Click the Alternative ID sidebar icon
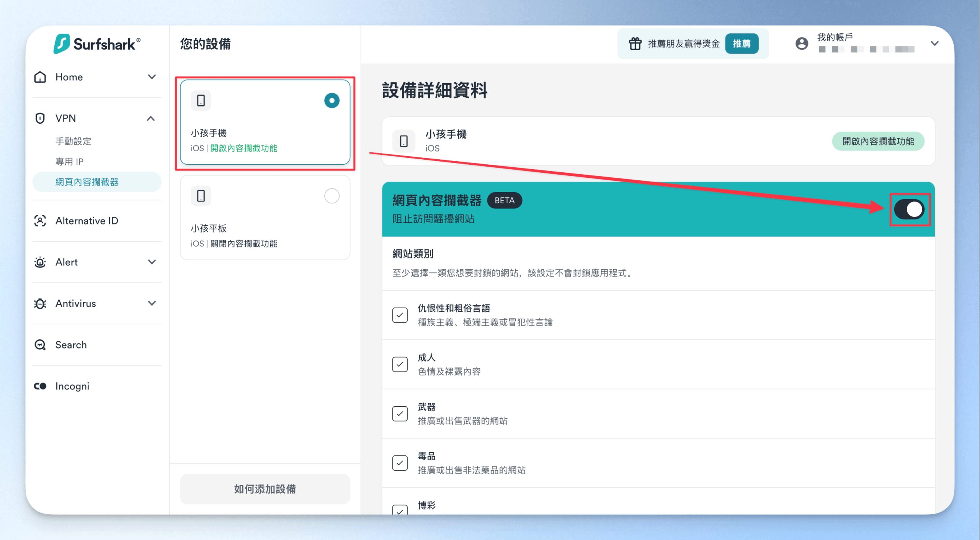Image resolution: width=980 pixels, height=540 pixels. (x=40, y=221)
